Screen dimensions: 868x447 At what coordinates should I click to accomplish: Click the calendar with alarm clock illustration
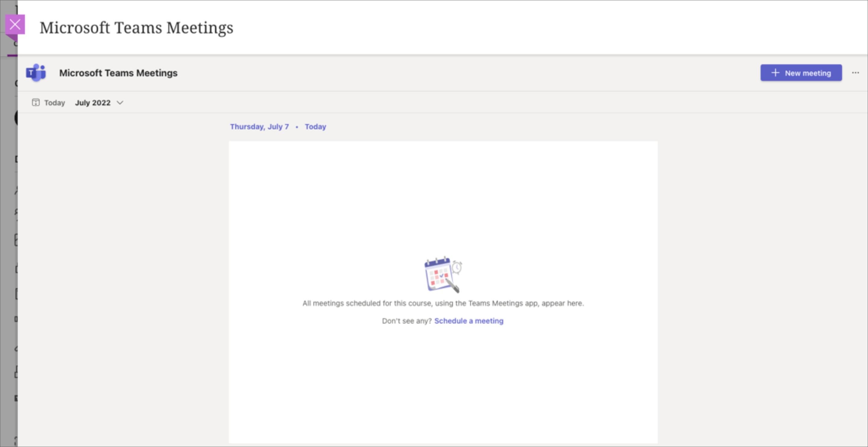point(443,274)
